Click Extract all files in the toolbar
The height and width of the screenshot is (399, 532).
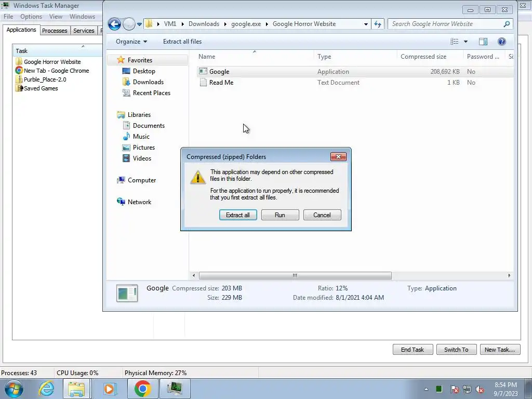tap(182, 42)
